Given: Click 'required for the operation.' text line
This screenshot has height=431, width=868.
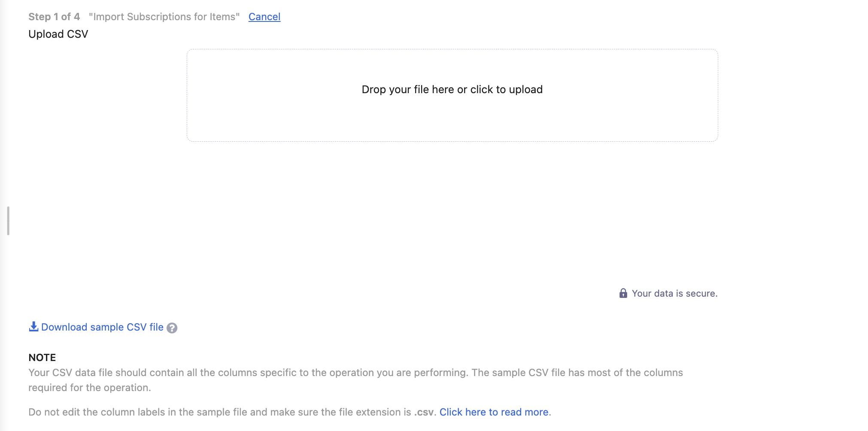Looking at the screenshot, I should pyautogui.click(x=90, y=388).
